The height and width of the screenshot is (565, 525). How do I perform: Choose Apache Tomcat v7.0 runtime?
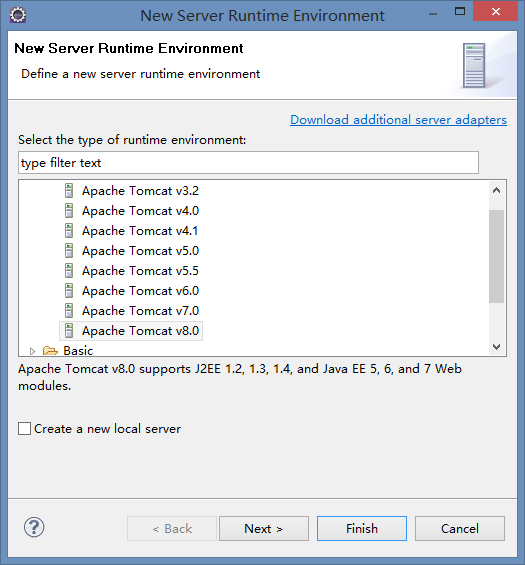(x=141, y=311)
